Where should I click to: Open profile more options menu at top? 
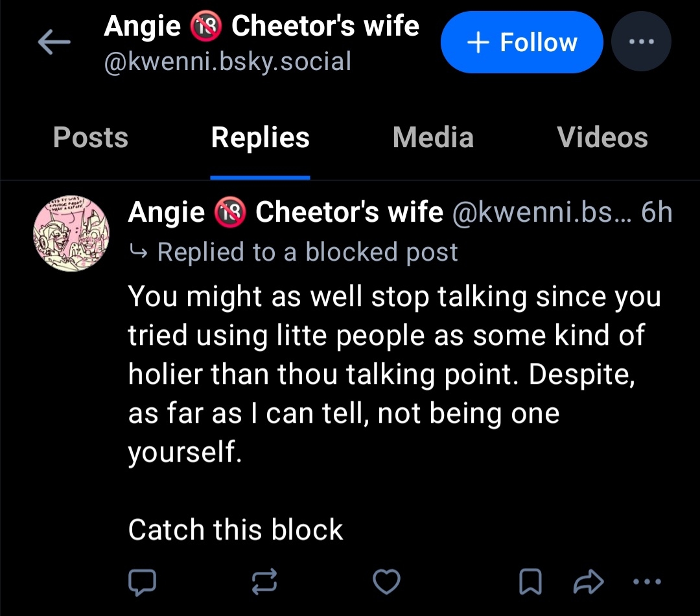[x=641, y=43]
